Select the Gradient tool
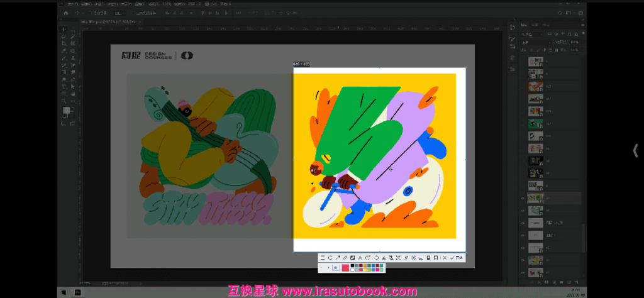The image size is (644, 298). click(x=64, y=72)
